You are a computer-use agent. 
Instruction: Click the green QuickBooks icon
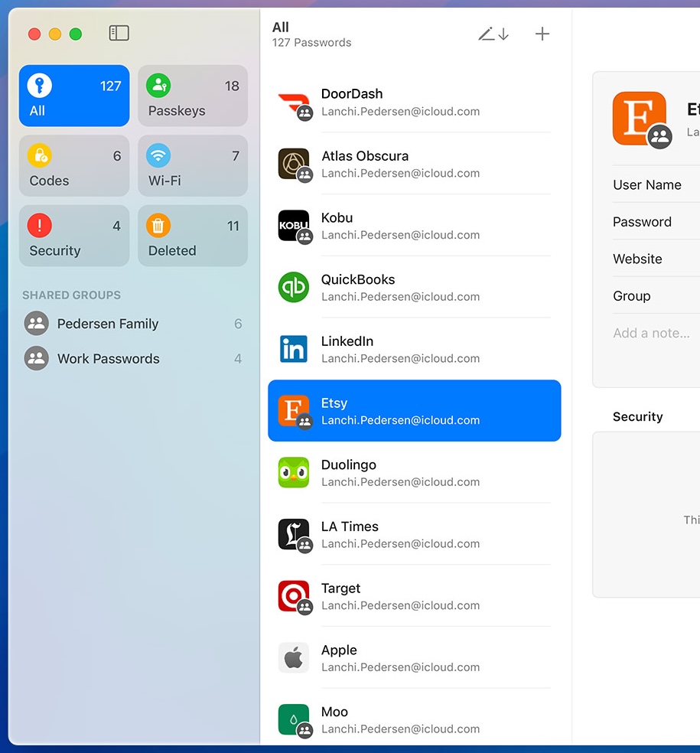click(294, 287)
